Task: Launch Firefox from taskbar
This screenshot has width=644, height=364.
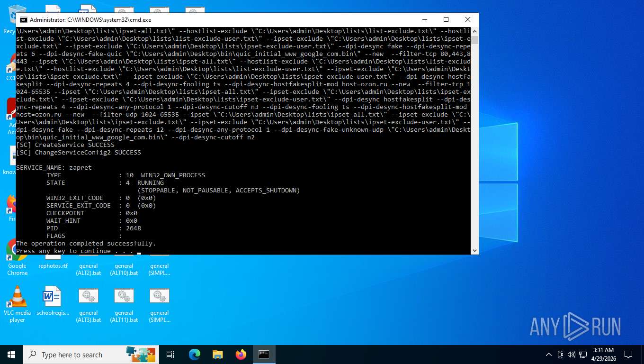Action: point(241,355)
